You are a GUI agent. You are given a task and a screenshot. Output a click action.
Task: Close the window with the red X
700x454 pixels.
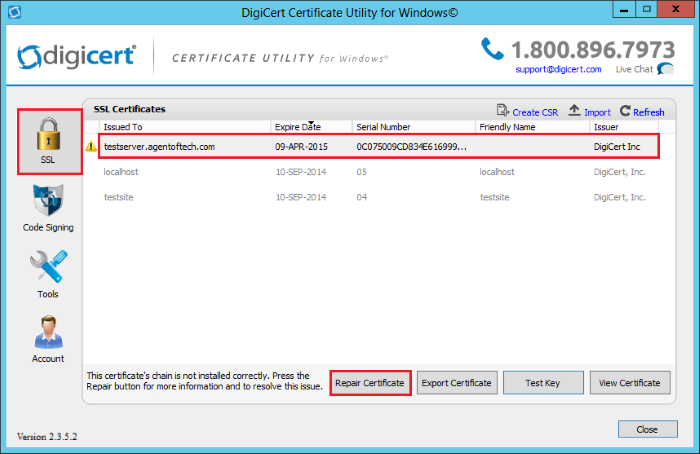tap(675, 9)
